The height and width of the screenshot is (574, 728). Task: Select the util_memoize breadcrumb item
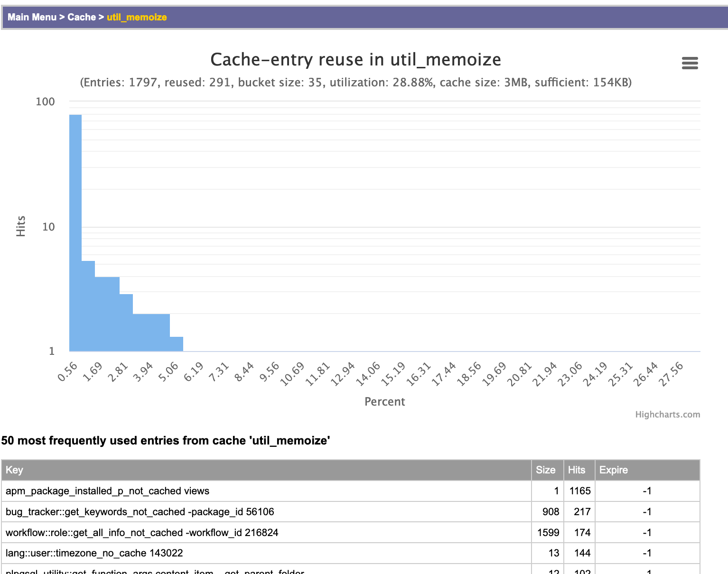tap(137, 17)
